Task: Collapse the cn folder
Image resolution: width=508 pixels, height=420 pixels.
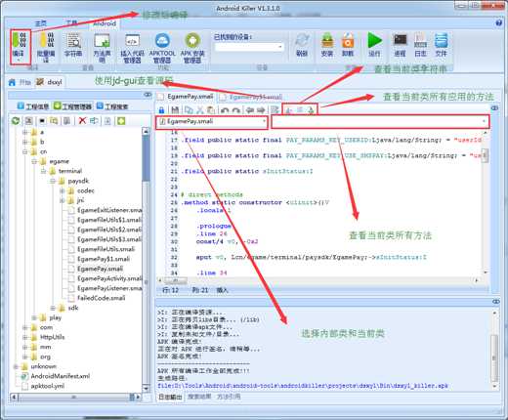Action: pyautogui.click(x=25, y=151)
